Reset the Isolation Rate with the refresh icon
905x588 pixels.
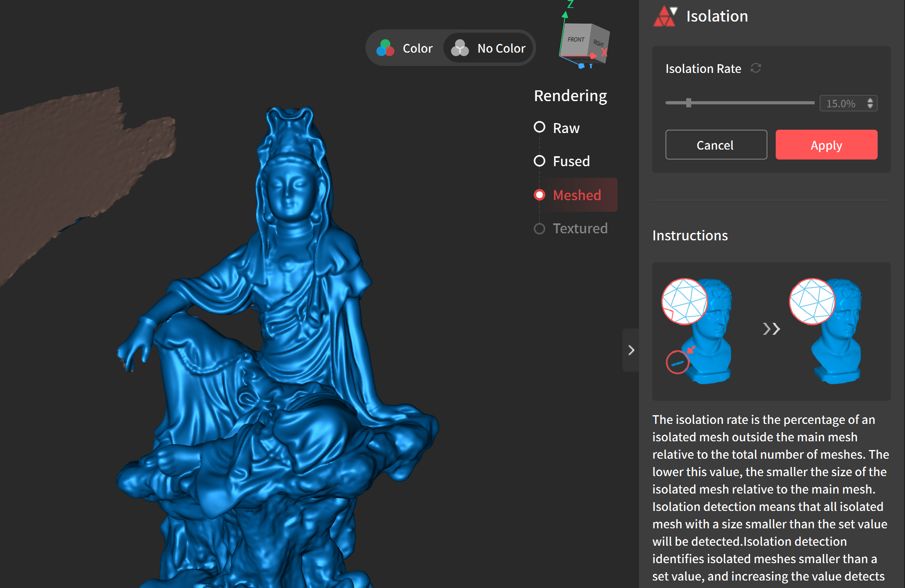tap(756, 68)
